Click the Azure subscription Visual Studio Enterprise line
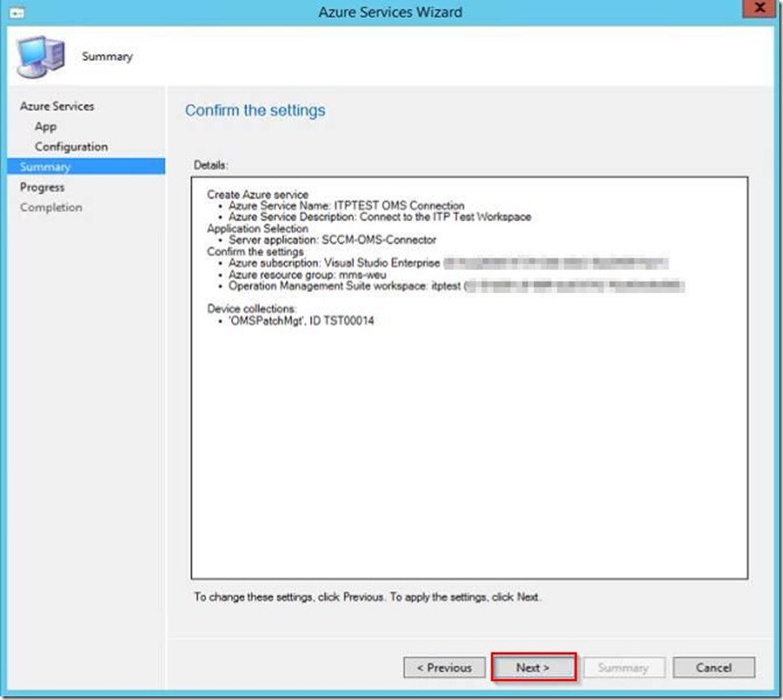The height and width of the screenshot is (700, 783). pyautogui.click(x=334, y=263)
